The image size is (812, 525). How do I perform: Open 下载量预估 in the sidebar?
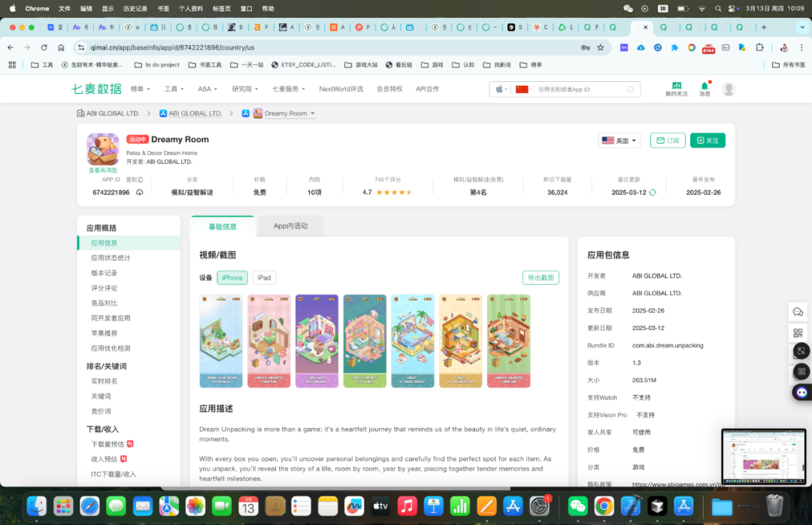click(108, 445)
